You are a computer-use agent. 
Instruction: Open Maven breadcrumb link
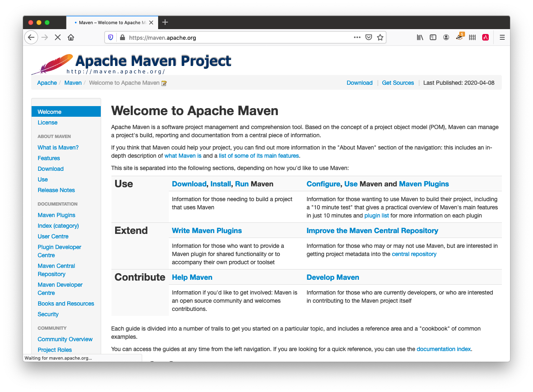(73, 83)
